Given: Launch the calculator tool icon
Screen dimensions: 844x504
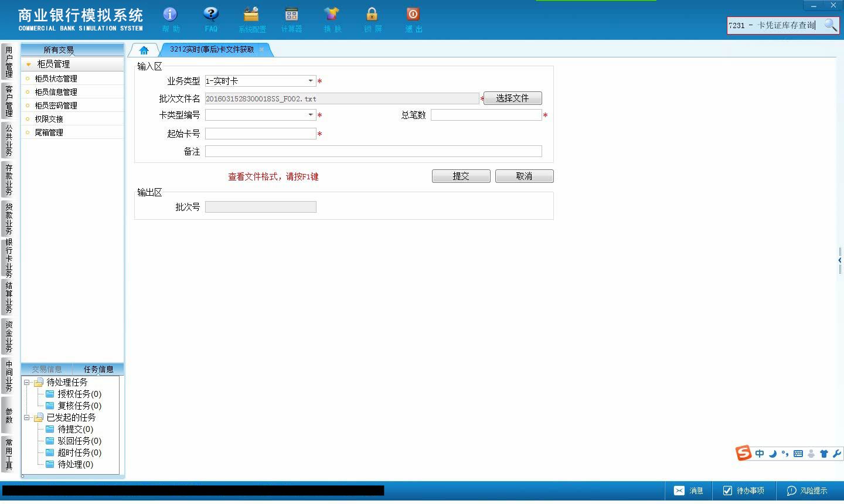Looking at the screenshot, I should pos(291,14).
